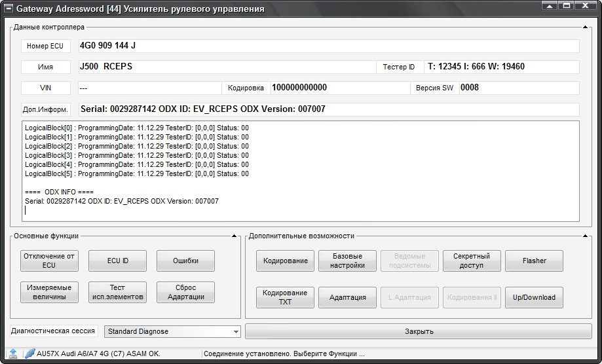Click the LogicalBlock[3] log line
This screenshot has width=602, height=364.
tap(137, 155)
